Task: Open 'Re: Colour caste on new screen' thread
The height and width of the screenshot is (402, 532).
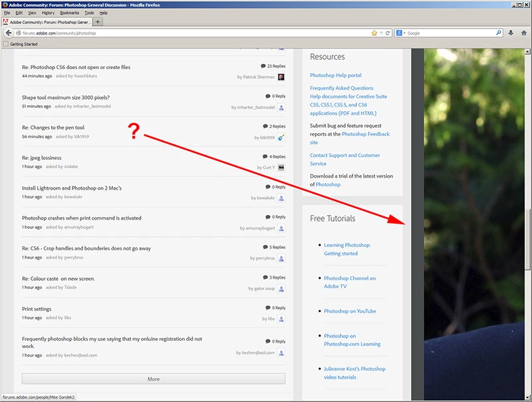Action: click(59, 278)
